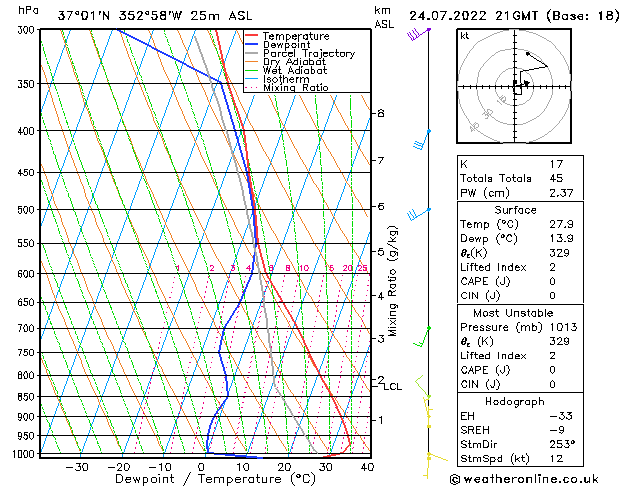Click the blue Dewpoint legend line swatch
The width and height of the screenshot is (629, 486).
(252, 44)
